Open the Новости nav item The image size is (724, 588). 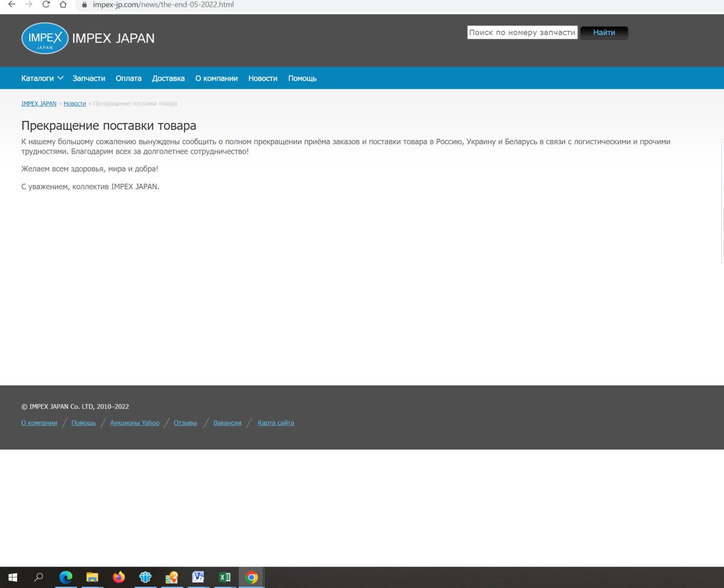[263, 78]
